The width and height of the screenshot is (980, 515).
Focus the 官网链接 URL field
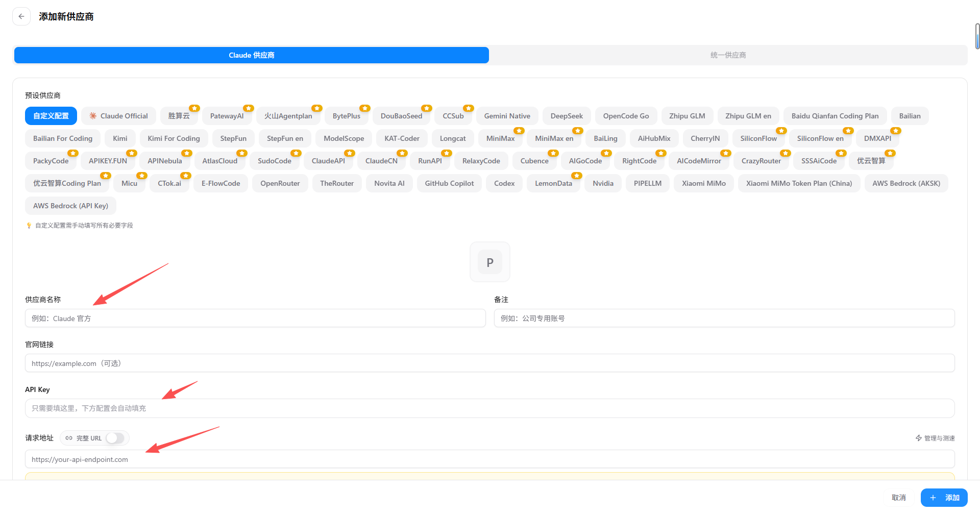pyautogui.click(x=490, y=363)
